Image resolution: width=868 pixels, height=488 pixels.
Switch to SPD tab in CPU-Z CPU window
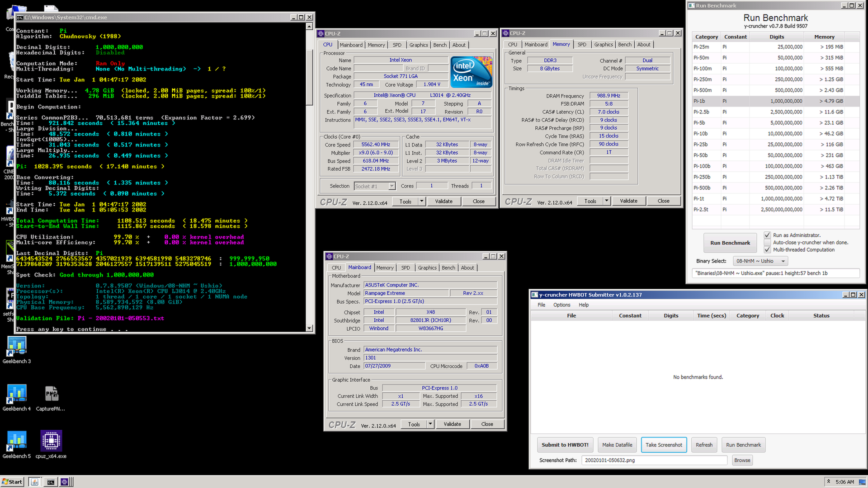click(x=397, y=45)
